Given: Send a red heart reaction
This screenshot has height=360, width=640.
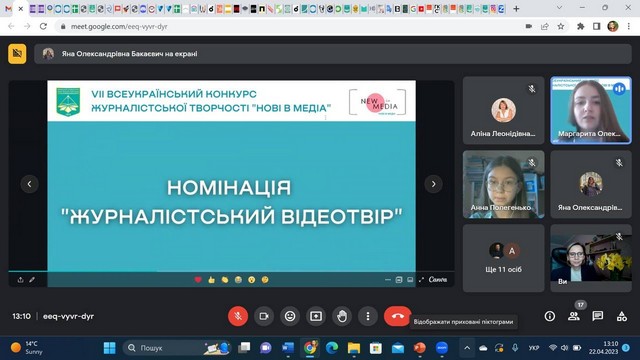Looking at the screenshot, I should 198,280.
